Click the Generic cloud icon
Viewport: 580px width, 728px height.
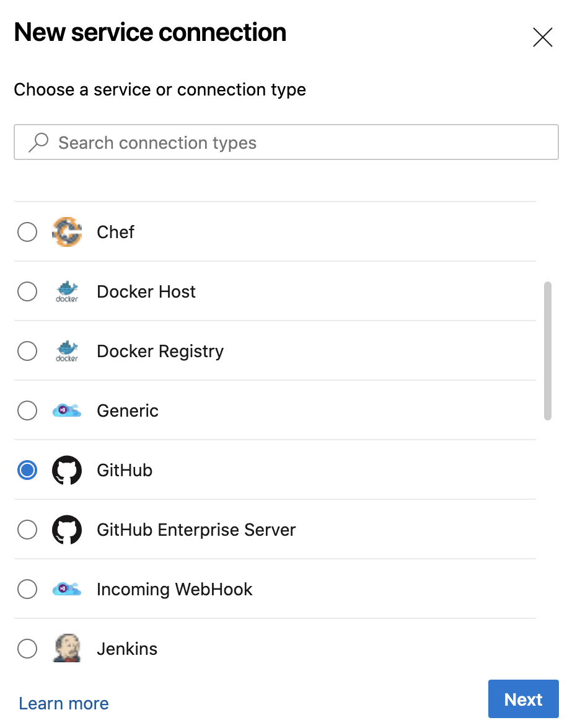point(67,411)
